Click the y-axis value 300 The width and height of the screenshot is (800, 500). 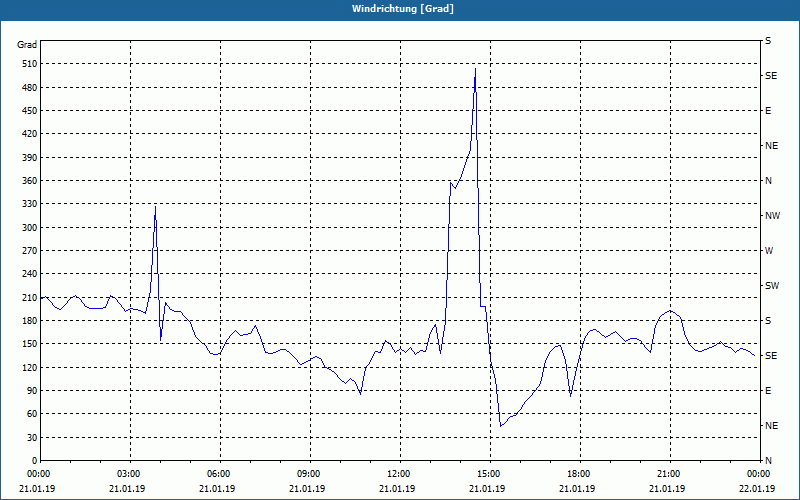[x=30, y=228]
